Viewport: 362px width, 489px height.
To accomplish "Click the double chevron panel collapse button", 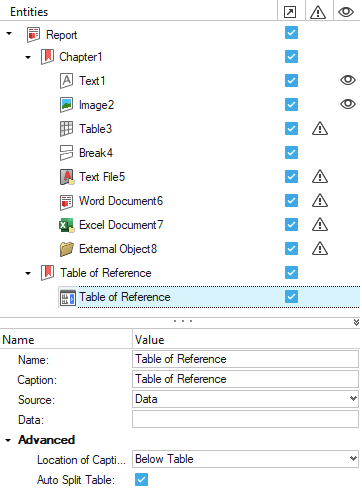I will 356,322.
